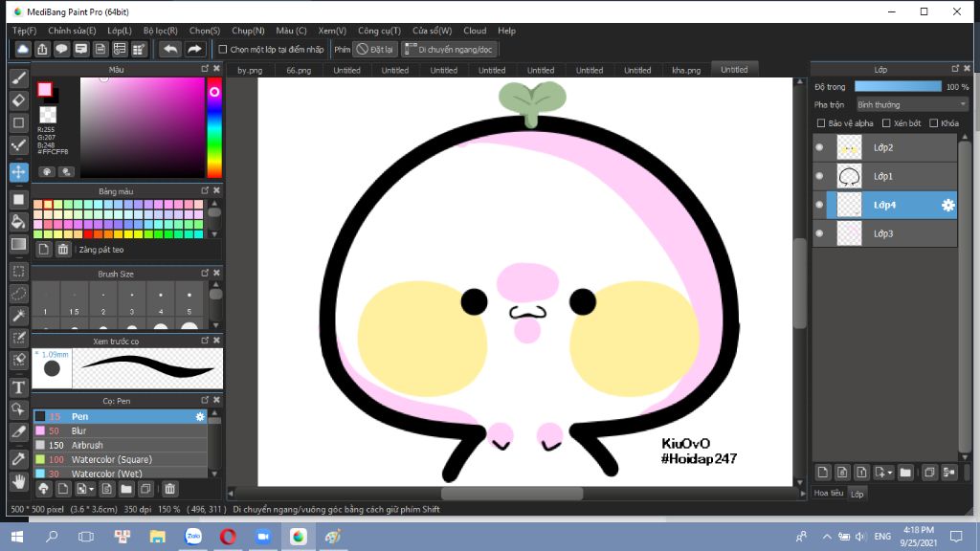Open the Bộ lọc(R) menu
Screen dimensions: 980x551
160,31
